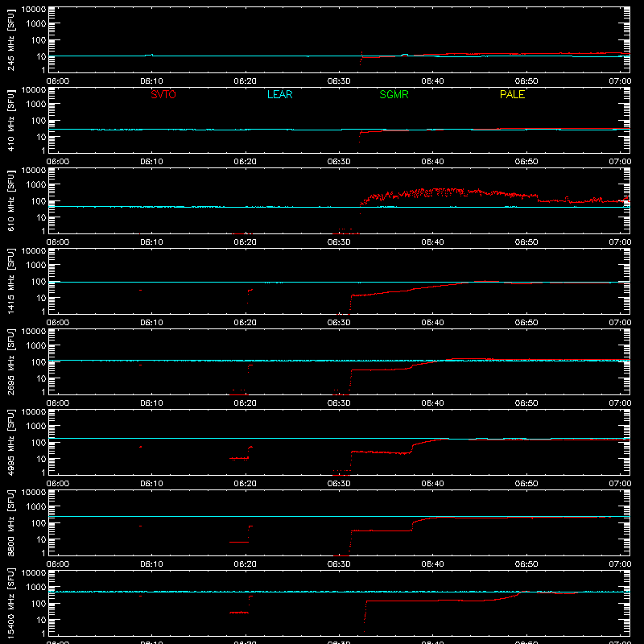
Task: Select the 1415 MHz [SFU] axis title
Action: (x=10, y=281)
